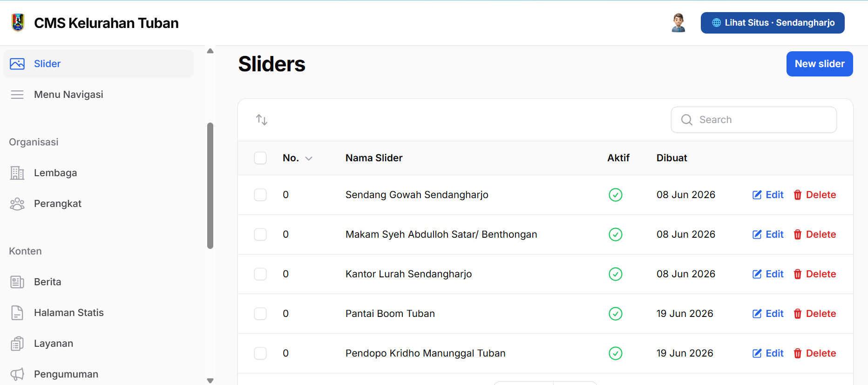This screenshot has width=868, height=385.
Task: Select the Perangkat people icon
Action: point(17,204)
